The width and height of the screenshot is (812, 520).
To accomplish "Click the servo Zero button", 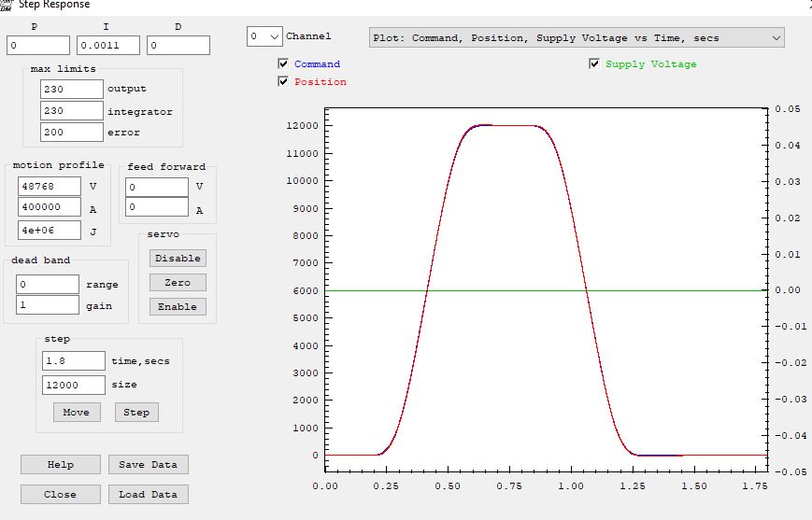I will [x=178, y=282].
